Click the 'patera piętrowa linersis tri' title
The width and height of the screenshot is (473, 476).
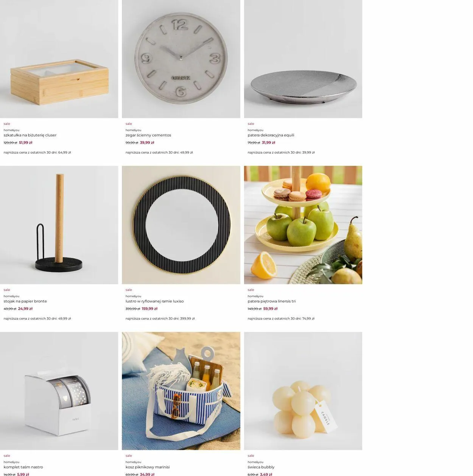click(x=272, y=301)
